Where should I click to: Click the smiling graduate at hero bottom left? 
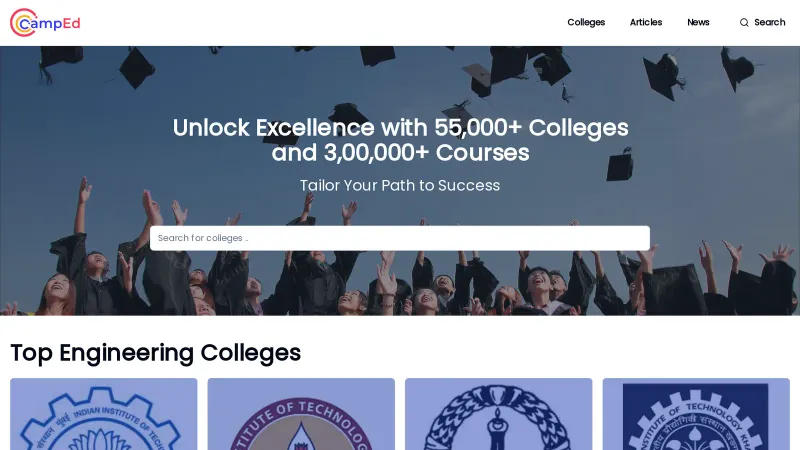click(58, 290)
